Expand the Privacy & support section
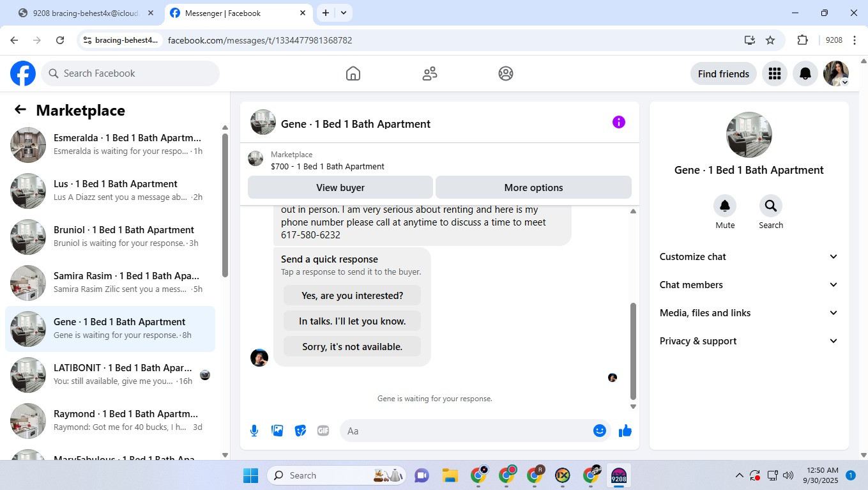The height and width of the screenshot is (490, 868). pyautogui.click(x=749, y=341)
